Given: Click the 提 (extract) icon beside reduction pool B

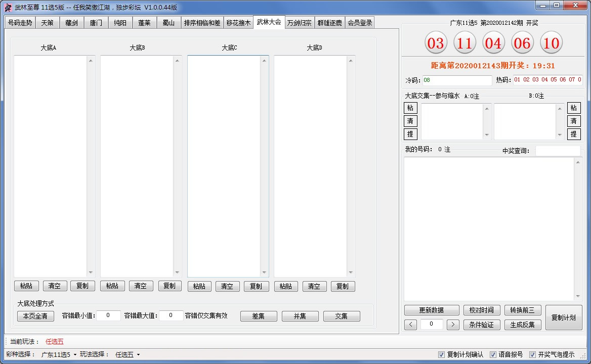Looking at the screenshot, I should [574, 134].
